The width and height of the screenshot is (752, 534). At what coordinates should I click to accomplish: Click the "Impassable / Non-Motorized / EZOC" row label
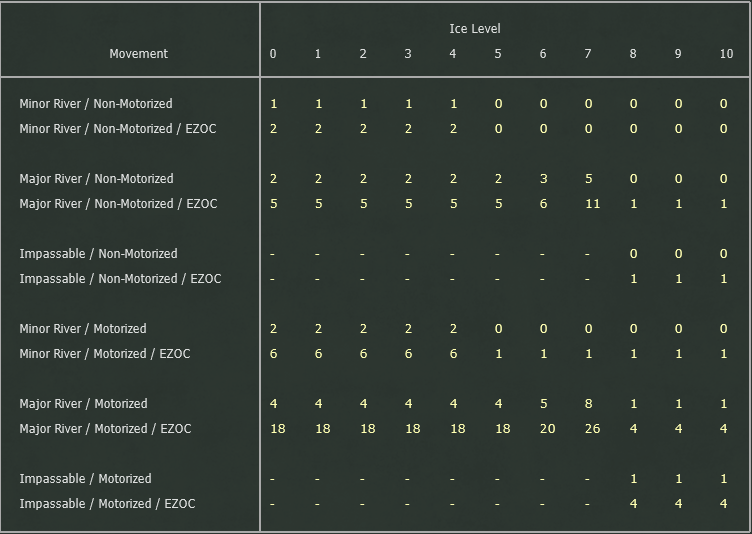(120, 278)
